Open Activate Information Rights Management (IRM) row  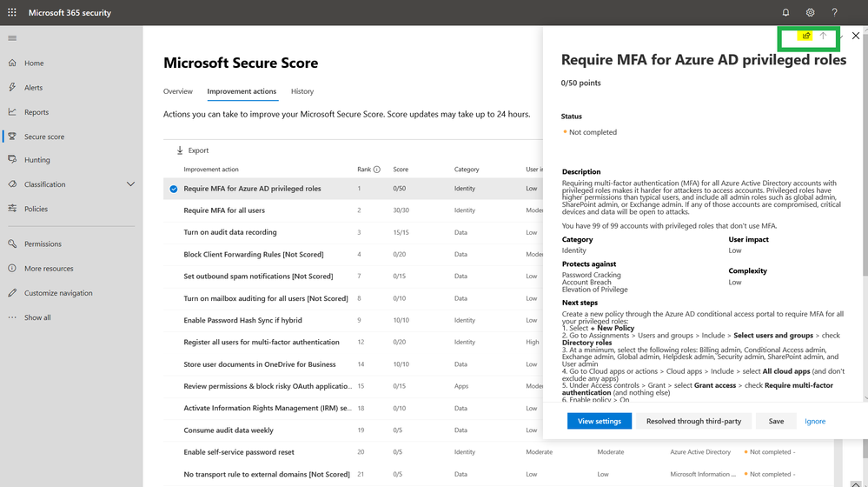click(353, 409)
